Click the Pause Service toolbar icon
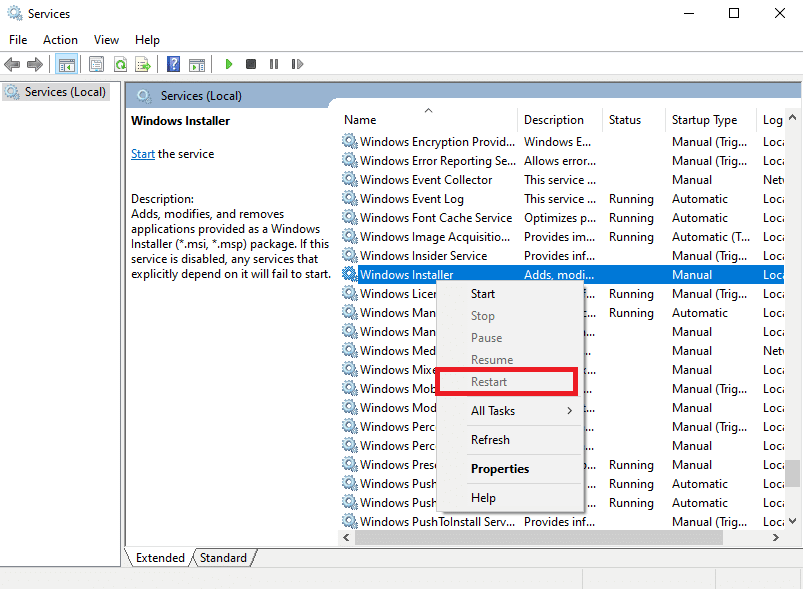Image resolution: width=803 pixels, height=589 pixels. click(x=274, y=64)
